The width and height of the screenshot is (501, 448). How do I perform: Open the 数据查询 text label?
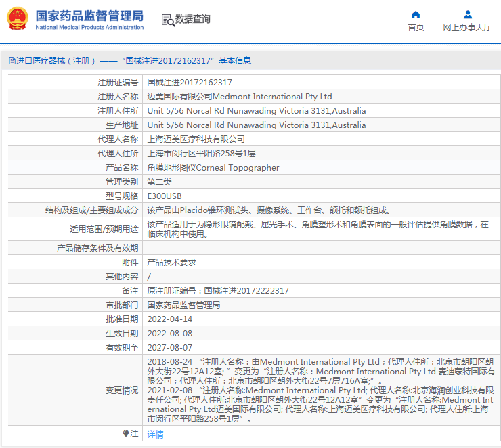point(193,20)
